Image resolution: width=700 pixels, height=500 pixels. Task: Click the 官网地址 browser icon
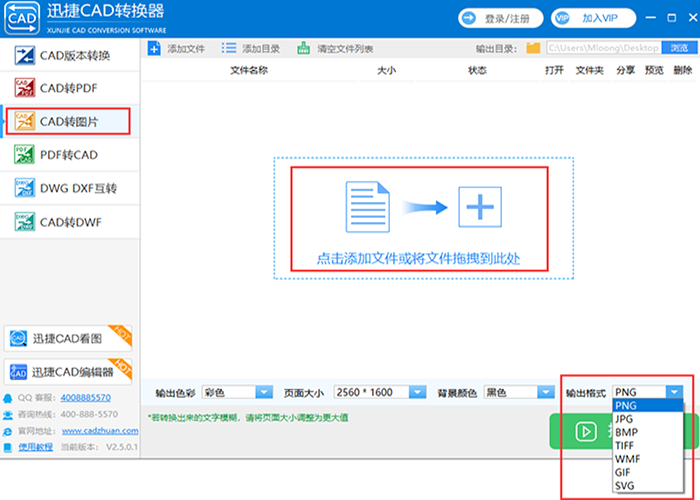(x=8, y=431)
